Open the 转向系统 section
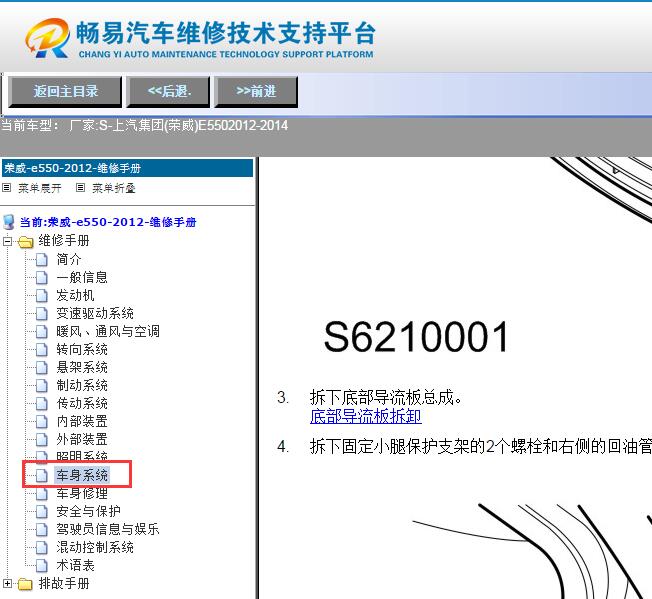This screenshot has height=599, width=652. (x=82, y=350)
